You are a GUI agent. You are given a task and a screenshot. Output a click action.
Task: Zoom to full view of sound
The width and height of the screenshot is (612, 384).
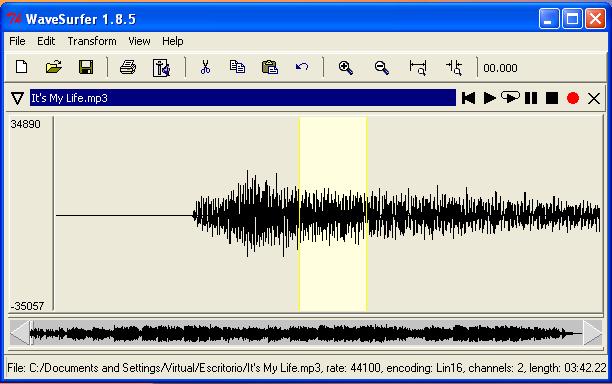[418, 68]
